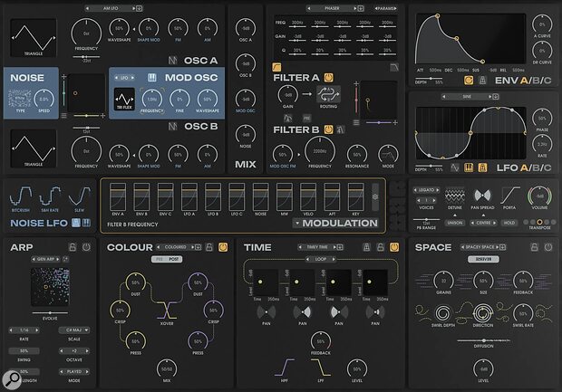The width and height of the screenshot is (562, 392).
Task: Click the modulation settings gear icon
Action: (x=375, y=196)
